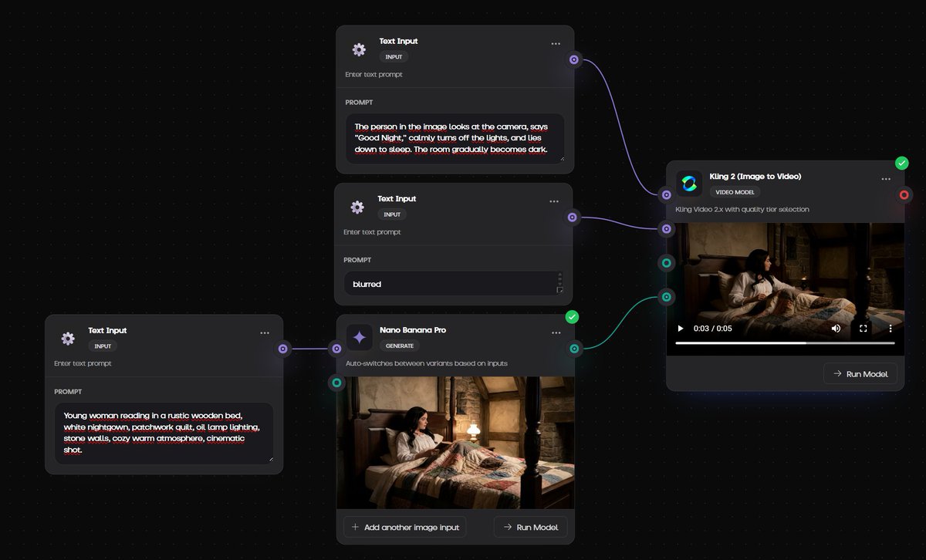Click Run Model on the Nano Banana Pro node
Viewport: 926px width, 560px height.
coord(531,528)
